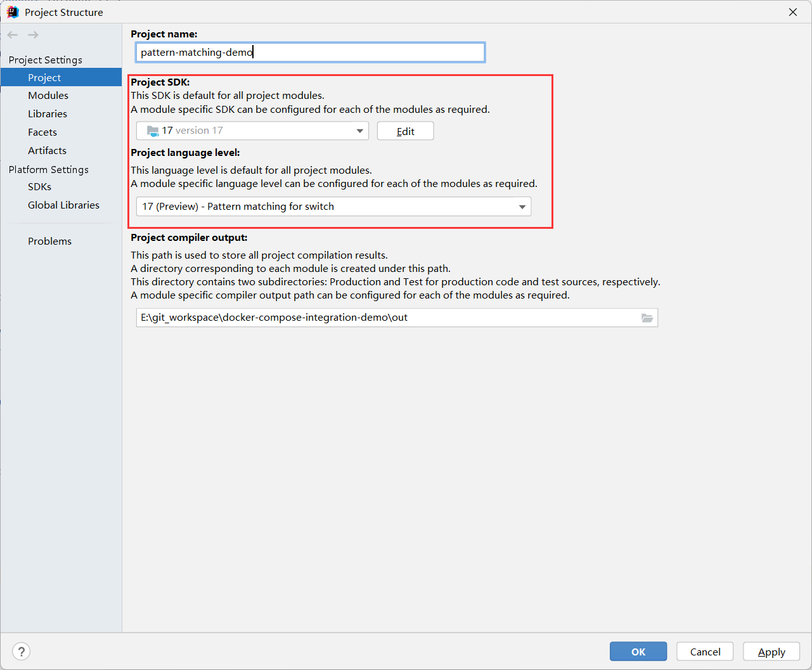Browse for compiler output folder icon
The image size is (812, 670).
[647, 318]
